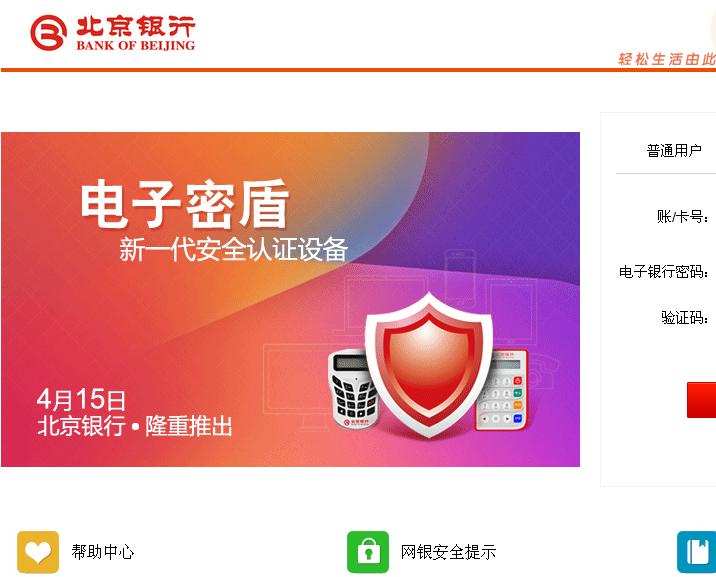The width and height of the screenshot is (716, 577).
Task: Open the 网银安全提示 link
Action: (x=448, y=552)
